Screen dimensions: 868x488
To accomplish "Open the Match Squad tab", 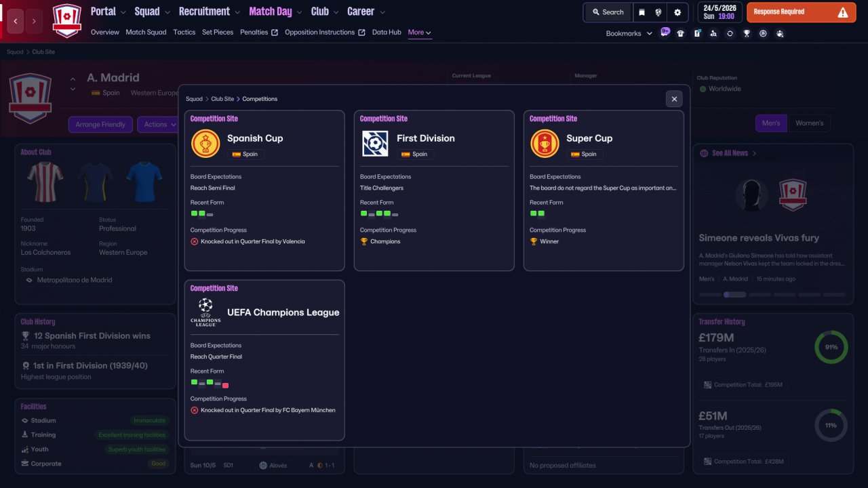I will click(146, 32).
